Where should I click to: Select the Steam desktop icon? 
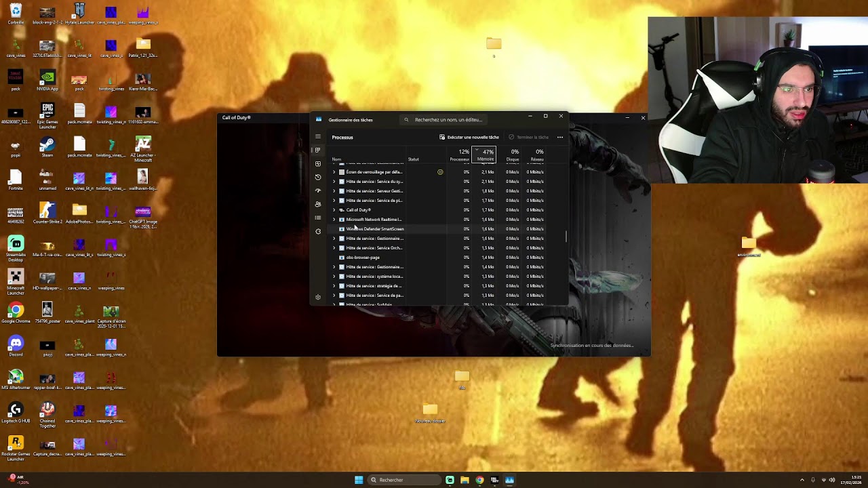coord(47,147)
